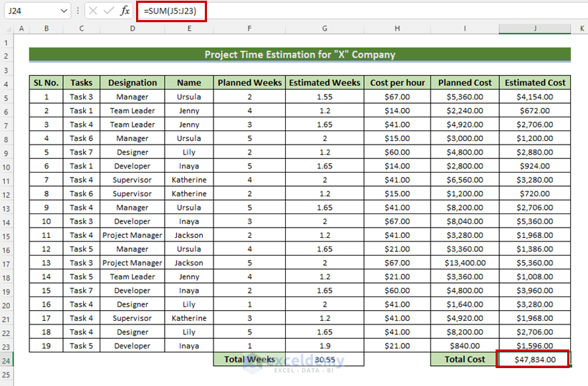The width and height of the screenshot is (588, 386).
Task: Select row 13 header
Action: [6, 208]
